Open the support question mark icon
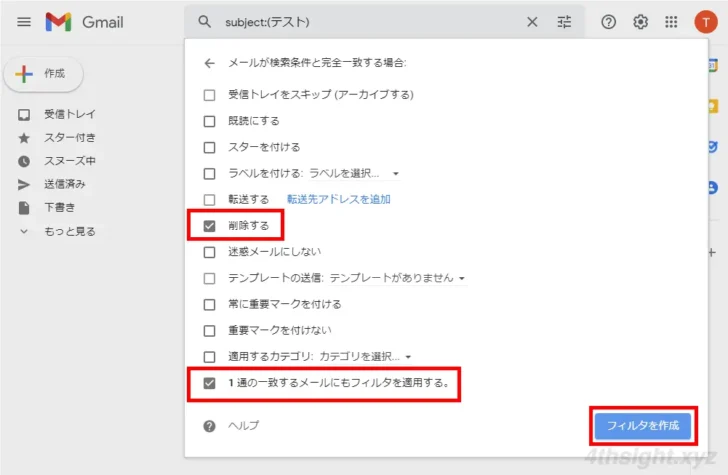 (x=608, y=22)
